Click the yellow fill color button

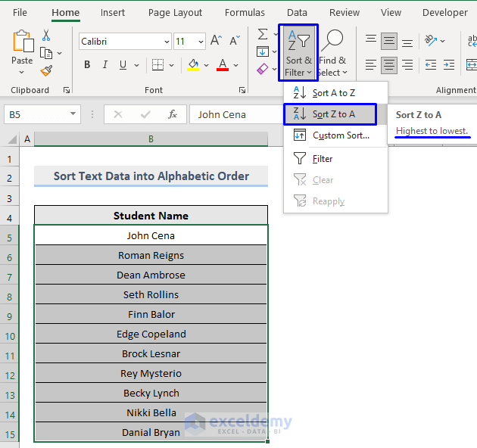pos(194,65)
